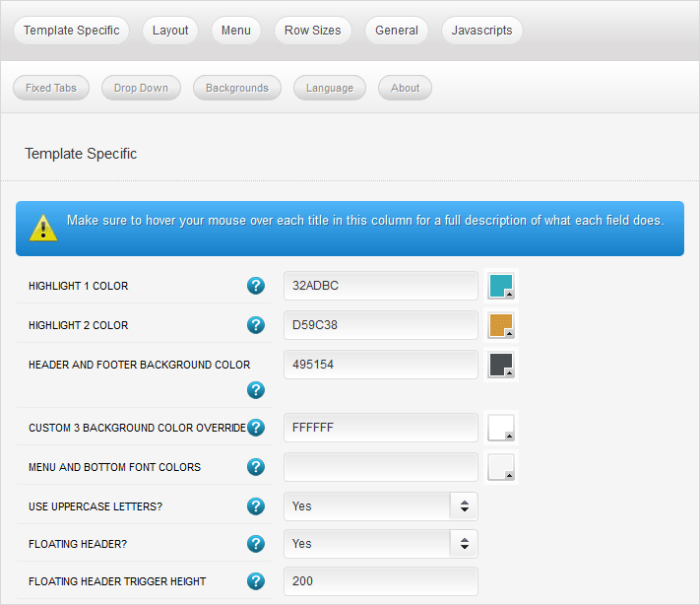Expand the Floating Header Yes/No dropdown
Screen dimensions: 700x605
click(380, 544)
